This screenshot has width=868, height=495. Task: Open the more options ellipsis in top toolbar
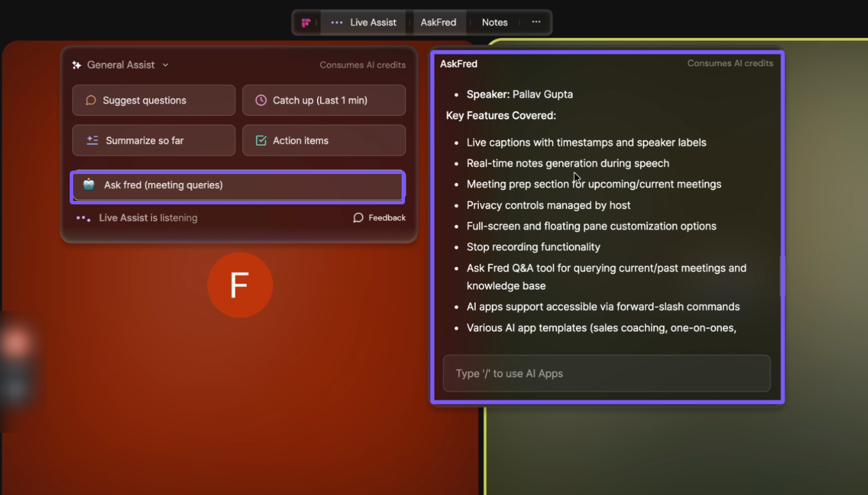point(536,22)
